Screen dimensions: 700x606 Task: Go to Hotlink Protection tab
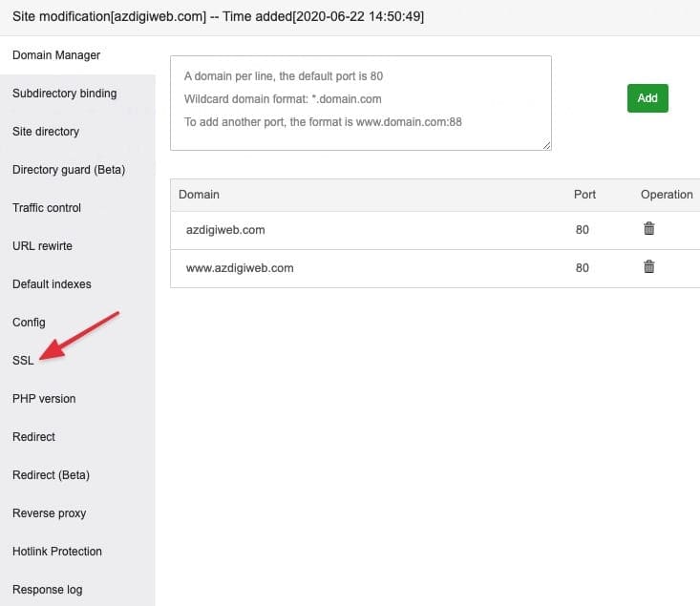tap(57, 552)
